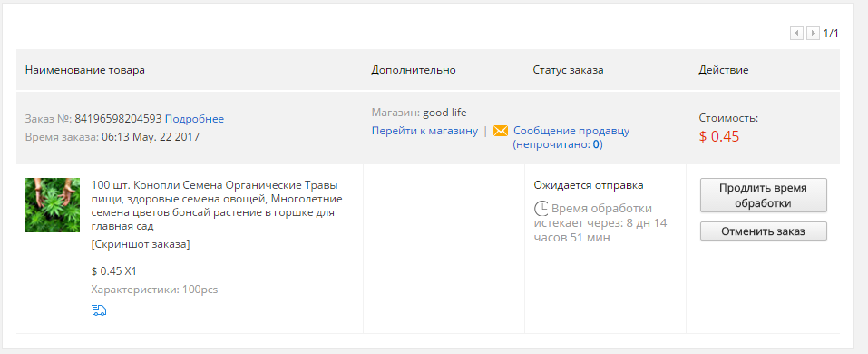Image resolution: width=868 pixels, height=354 pixels.
Task: Click the next page arrow icon
Action: pyautogui.click(x=813, y=34)
